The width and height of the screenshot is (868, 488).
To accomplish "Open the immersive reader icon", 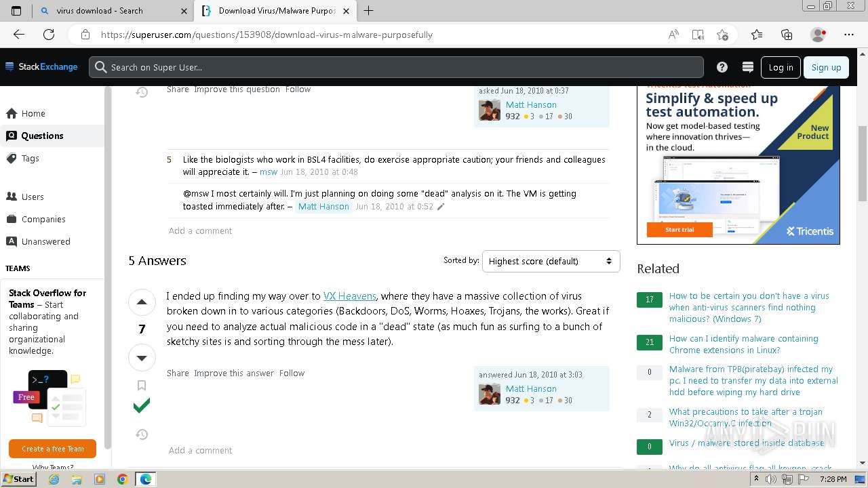I will (698, 35).
